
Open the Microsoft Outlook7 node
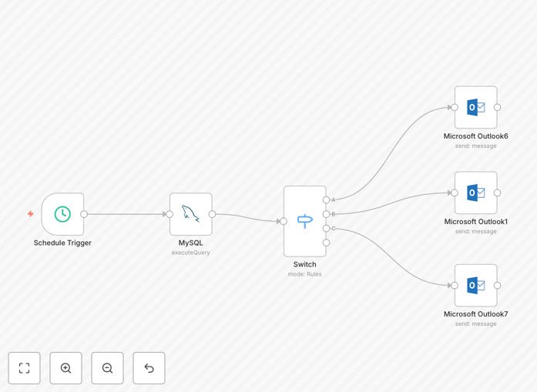click(475, 285)
